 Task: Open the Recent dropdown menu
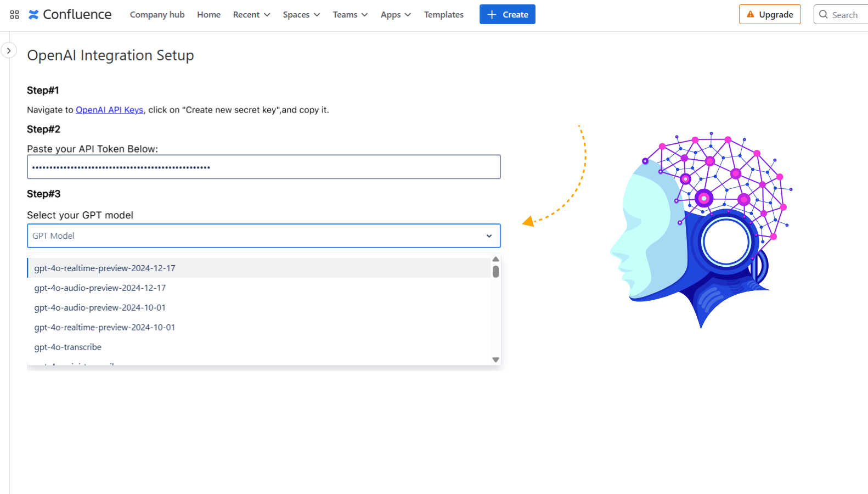click(251, 15)
